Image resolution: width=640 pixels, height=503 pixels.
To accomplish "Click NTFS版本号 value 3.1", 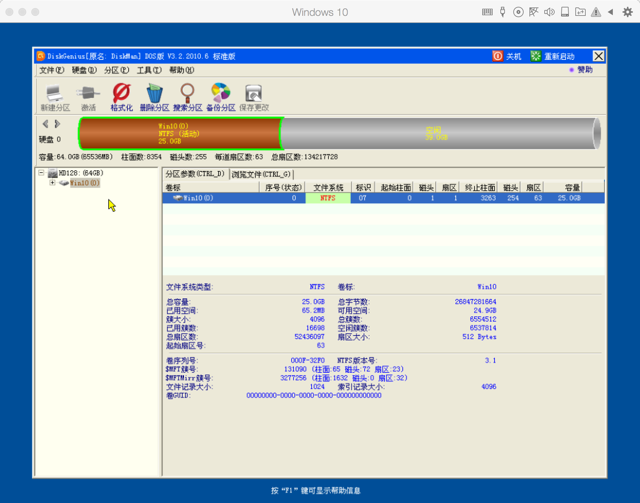I will point(491,361).
